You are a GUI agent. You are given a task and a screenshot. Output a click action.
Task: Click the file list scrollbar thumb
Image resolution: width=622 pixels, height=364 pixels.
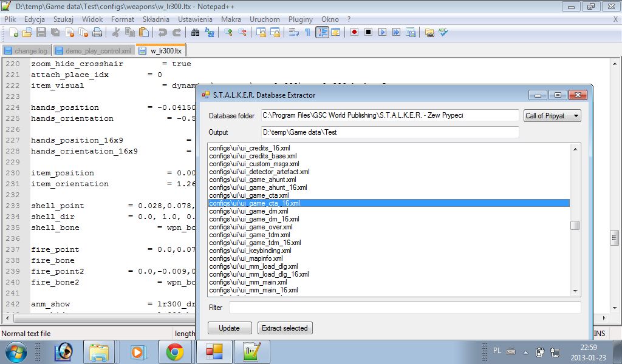[x=575, y=225]
